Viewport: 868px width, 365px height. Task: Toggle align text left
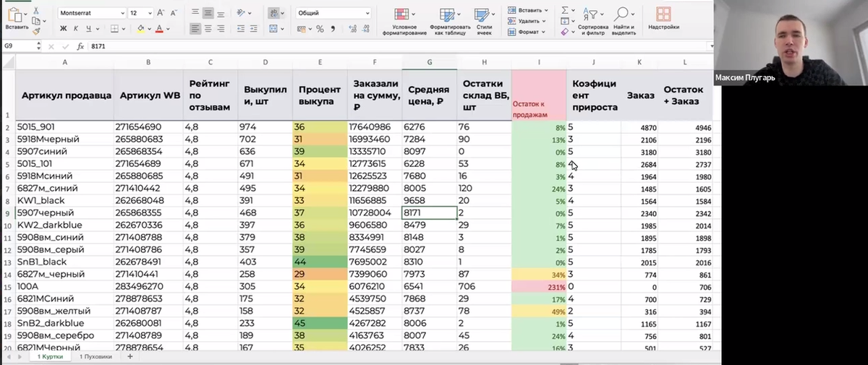click(x=195, y=29)
